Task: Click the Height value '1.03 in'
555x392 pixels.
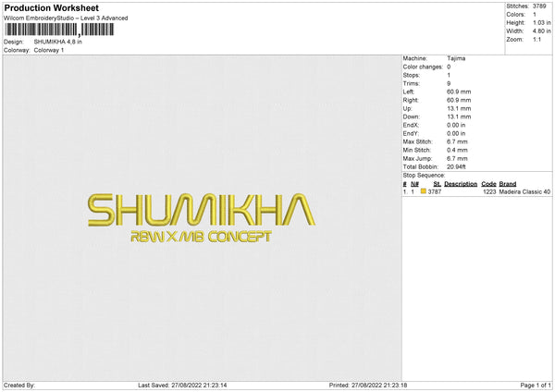Action: pos(542,22)
